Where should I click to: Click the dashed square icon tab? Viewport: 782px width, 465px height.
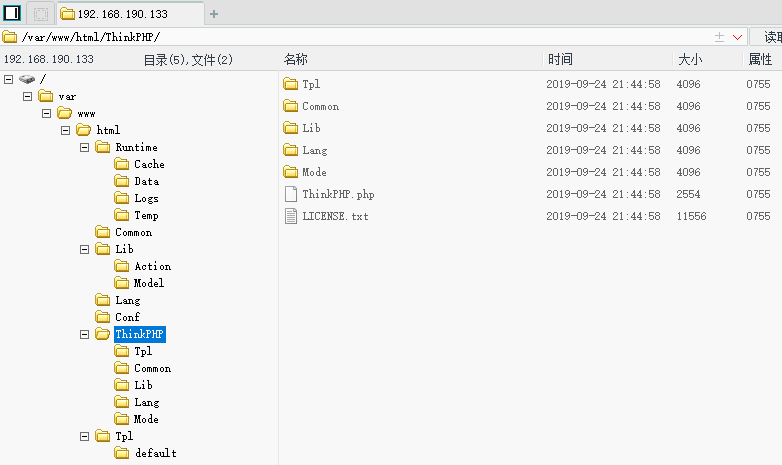tap(40, 13)
